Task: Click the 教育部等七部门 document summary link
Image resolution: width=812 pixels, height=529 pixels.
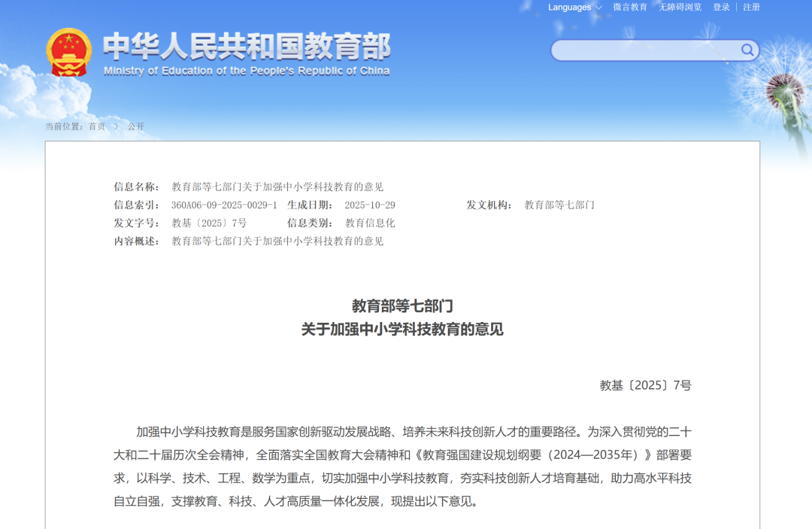Action: coord(277,242)
